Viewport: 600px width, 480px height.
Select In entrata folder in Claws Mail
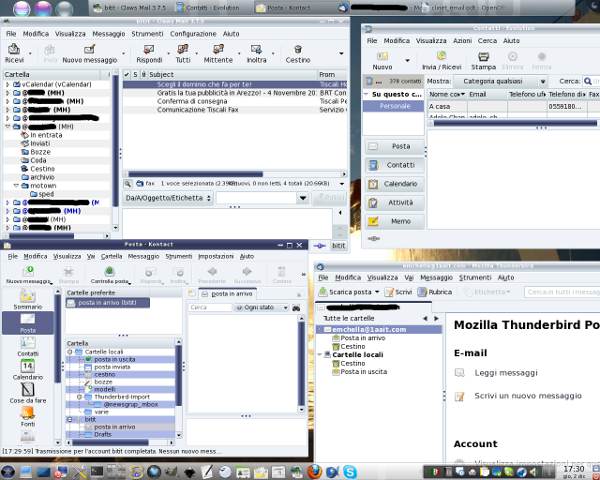pyautogui.click(x=46, y=135)
